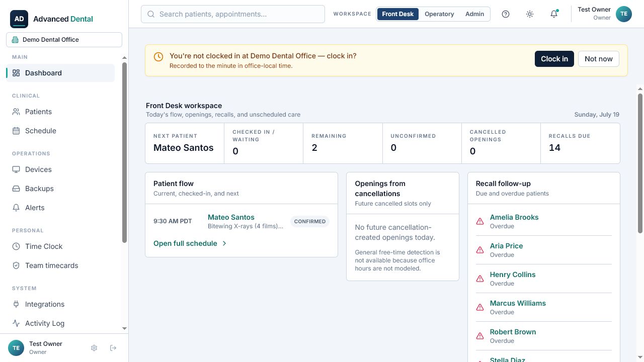Toggle light/dark theme sun icon
This screenshot has width=644, height=362.
tap(530, 14)
